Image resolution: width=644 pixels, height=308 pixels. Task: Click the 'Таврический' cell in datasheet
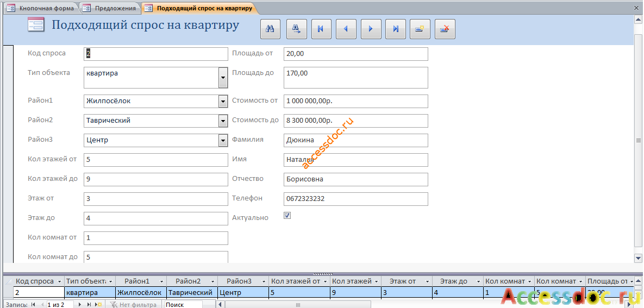(192, 292)
